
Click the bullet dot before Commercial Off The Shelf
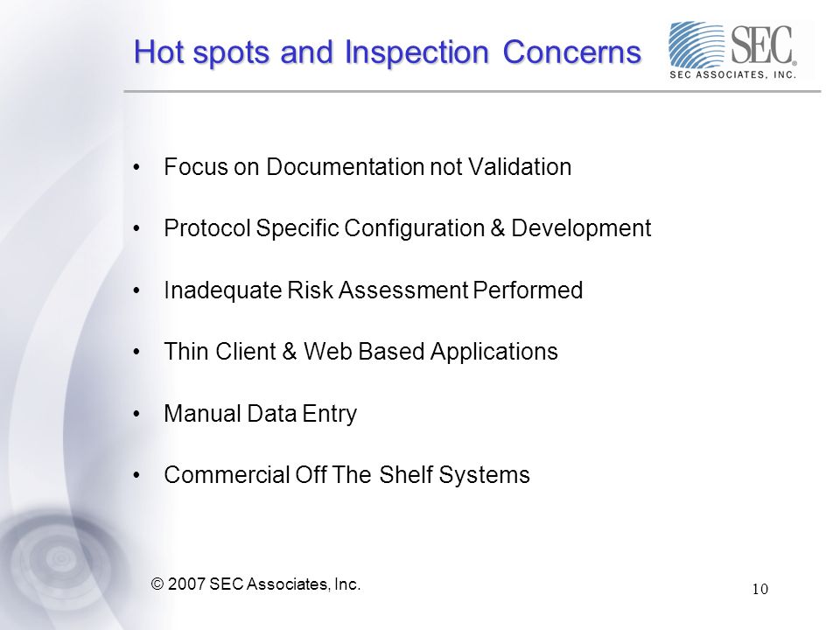(x=136, y=475)
